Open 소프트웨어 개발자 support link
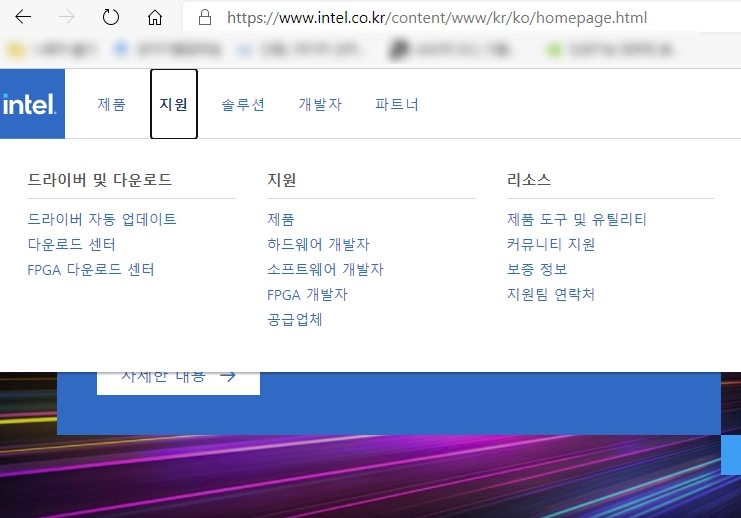 pyautogui.click(x=325, y=269)
